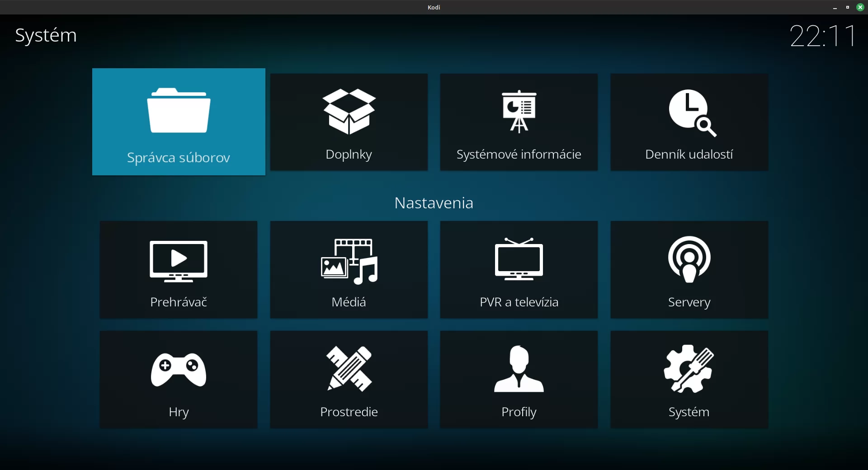This screenshot has height=470, width=868.
Task: Open the Správca súborov file manager tile
Action: pyautogui.click(x=179, y=122)
